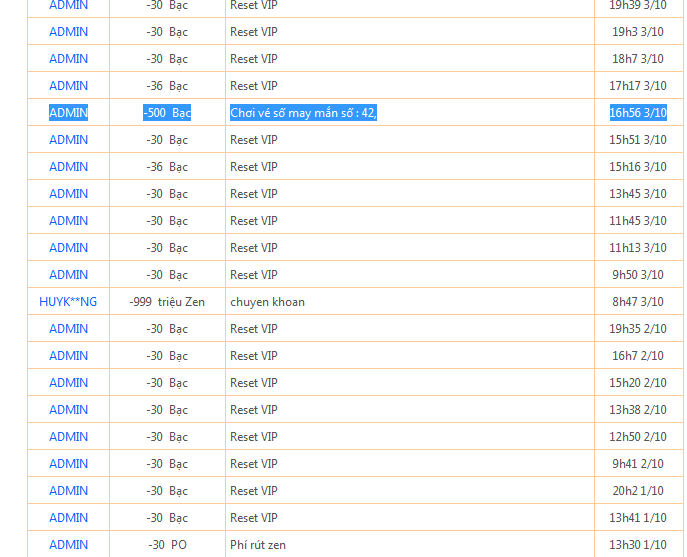Click '-30 Bạc' in the 20h2 1/10 row
The height and width of the screenshot is (557, 687).
click(167, 491)
